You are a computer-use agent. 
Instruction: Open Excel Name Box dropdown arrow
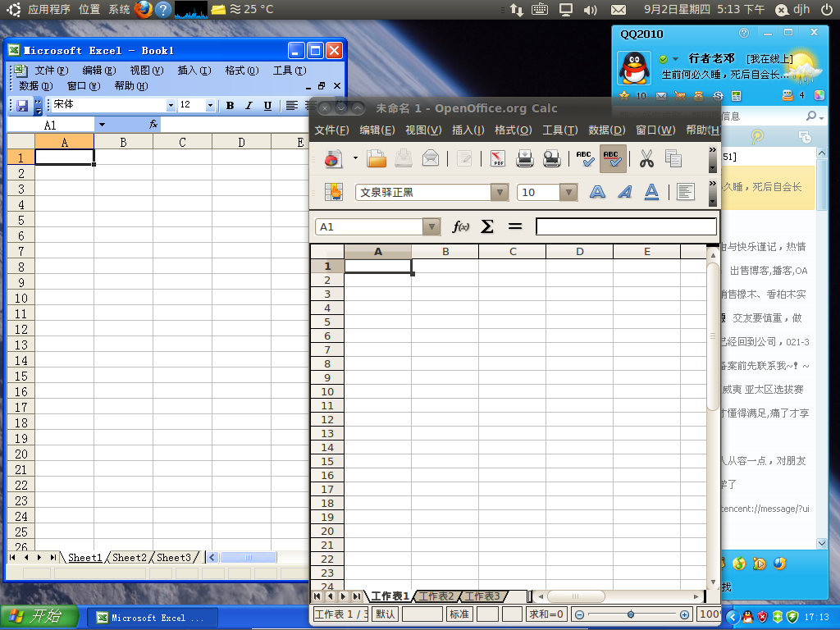[102, 125]
